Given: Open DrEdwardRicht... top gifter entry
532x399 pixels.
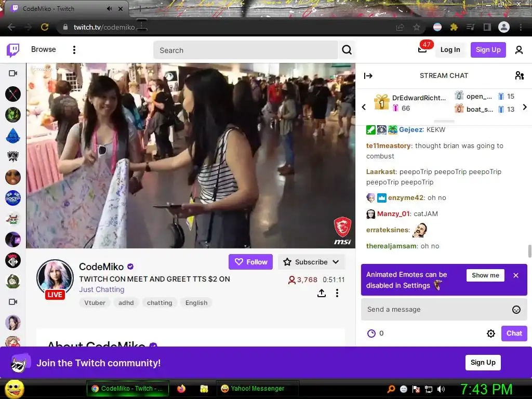Looking at the screenshot, I should point(410,103).
